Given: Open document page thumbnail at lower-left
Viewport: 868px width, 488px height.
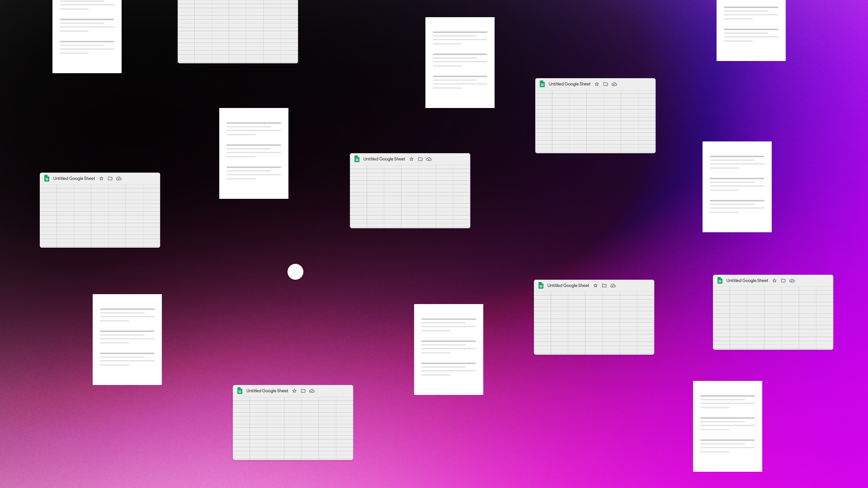Looking at the screenshot, I should pyautogui.click(x=127, y=339).
